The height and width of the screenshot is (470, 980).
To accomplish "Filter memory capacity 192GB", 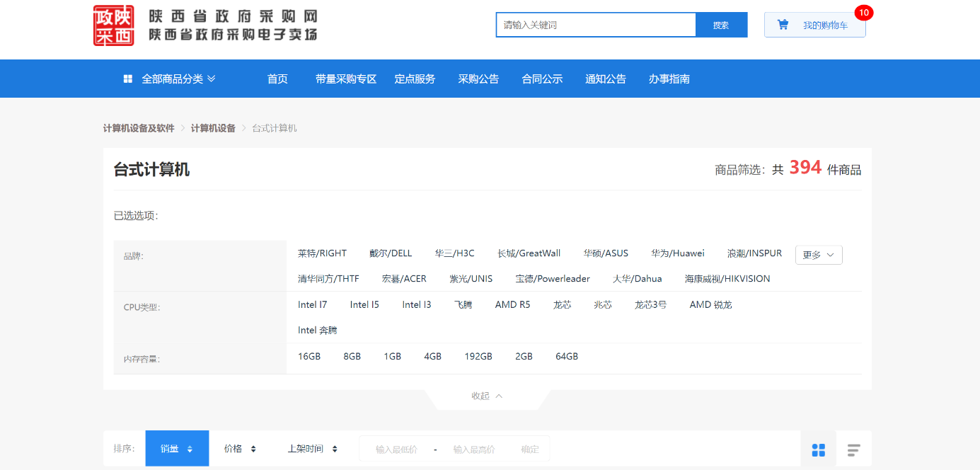I will 478,357.
